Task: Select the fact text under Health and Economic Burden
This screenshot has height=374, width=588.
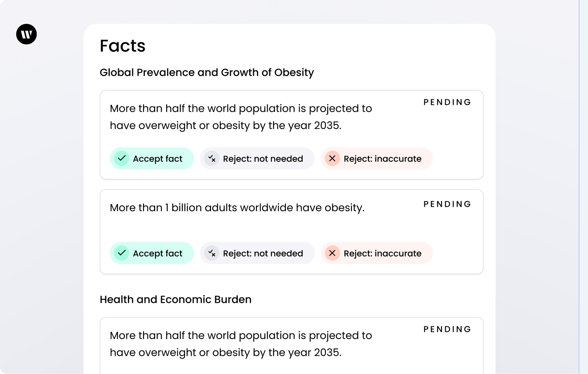Action: pyautogui.click(x=241, y=344)
